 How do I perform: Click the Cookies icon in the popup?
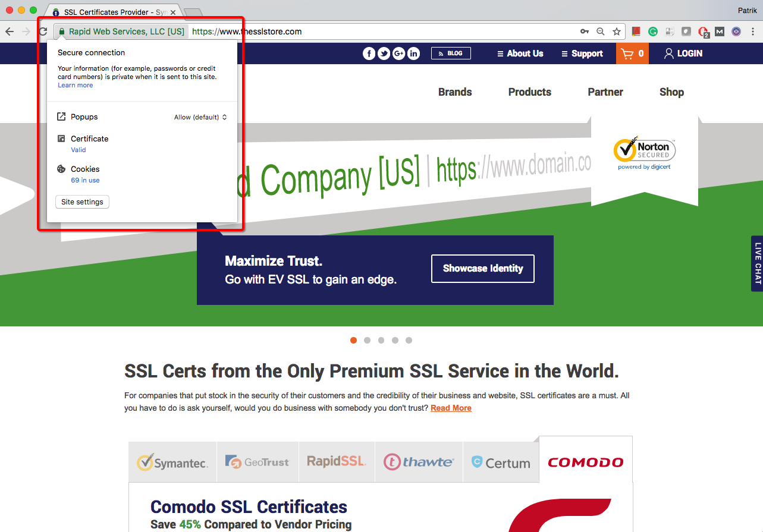point(61,169)
